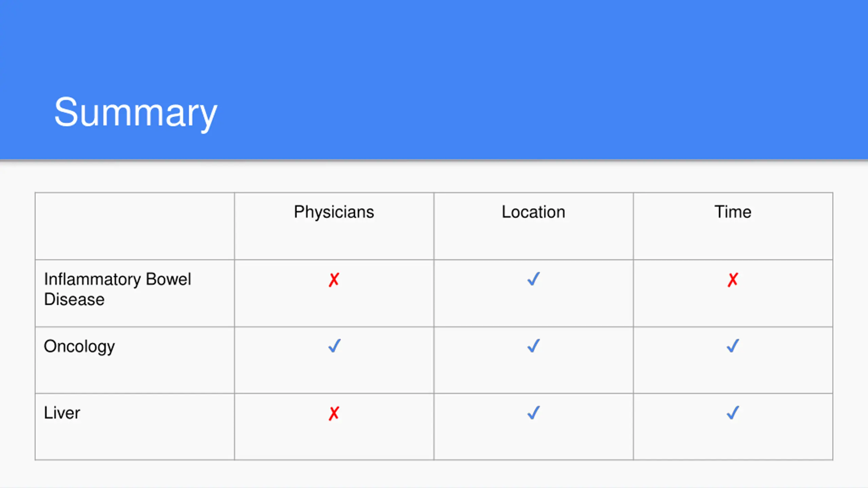Select the Inflammatory Bowel Disease row label
Viewport: 868px width, 488px height.
[x=118, y=289]
